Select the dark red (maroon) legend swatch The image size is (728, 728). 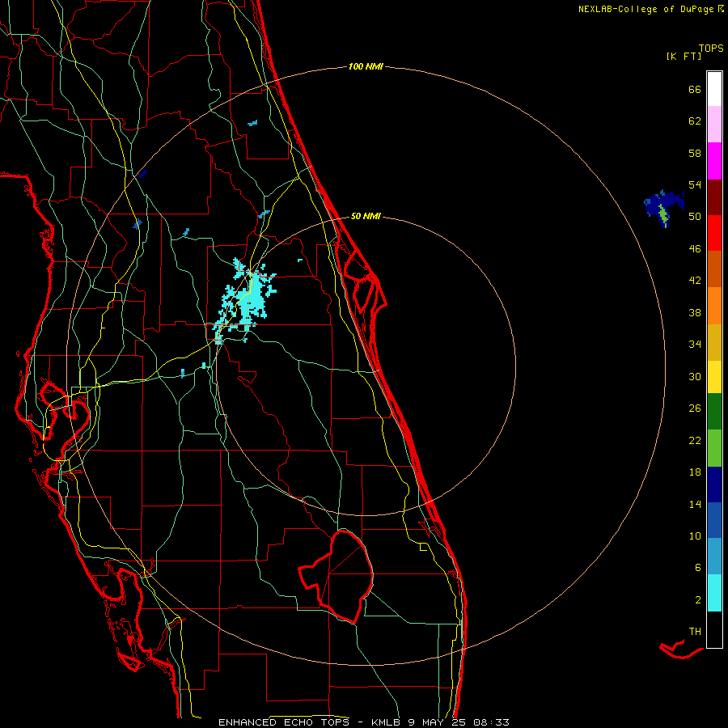(x=714, y=197)
